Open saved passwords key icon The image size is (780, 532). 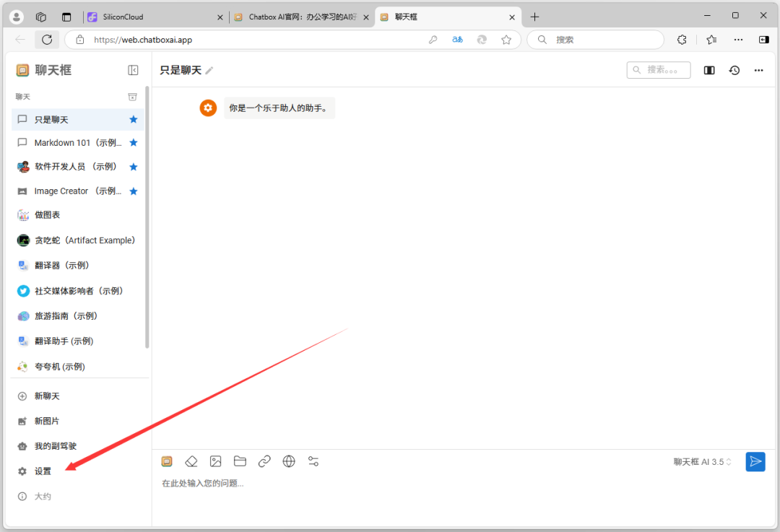tap(433, 40)
